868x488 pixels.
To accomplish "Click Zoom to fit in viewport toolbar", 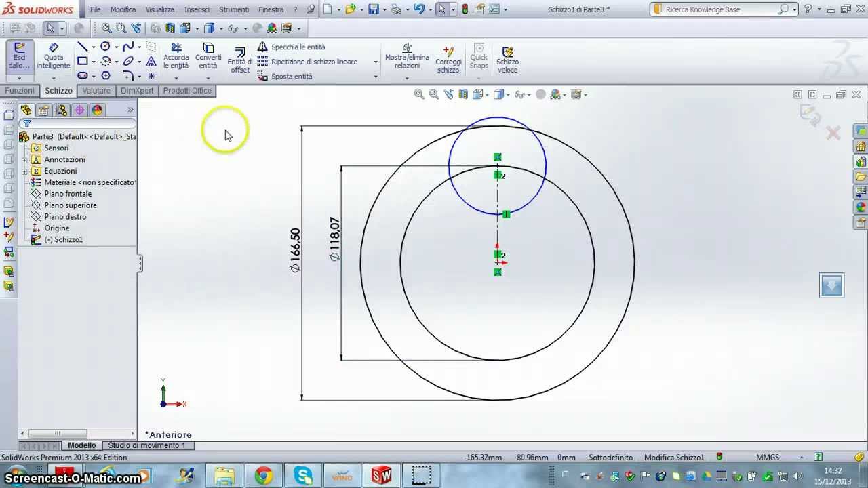I will click(419, 94).
